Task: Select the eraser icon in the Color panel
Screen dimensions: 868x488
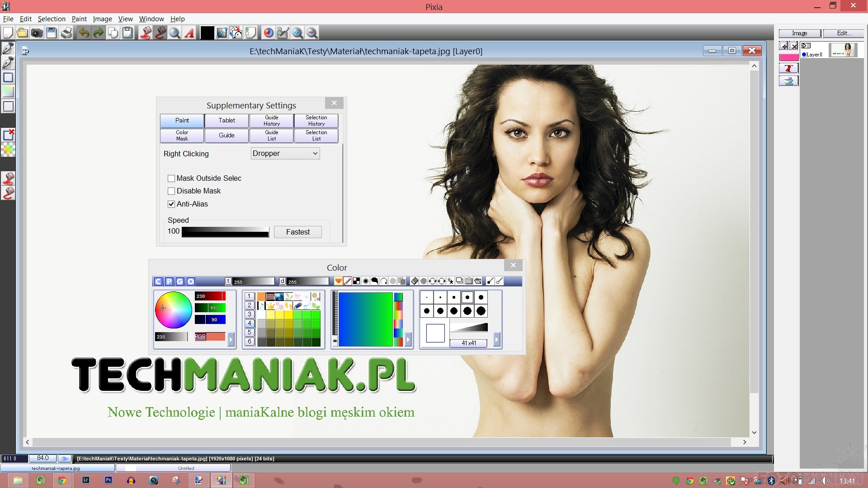Action: (x=415, y=281)
